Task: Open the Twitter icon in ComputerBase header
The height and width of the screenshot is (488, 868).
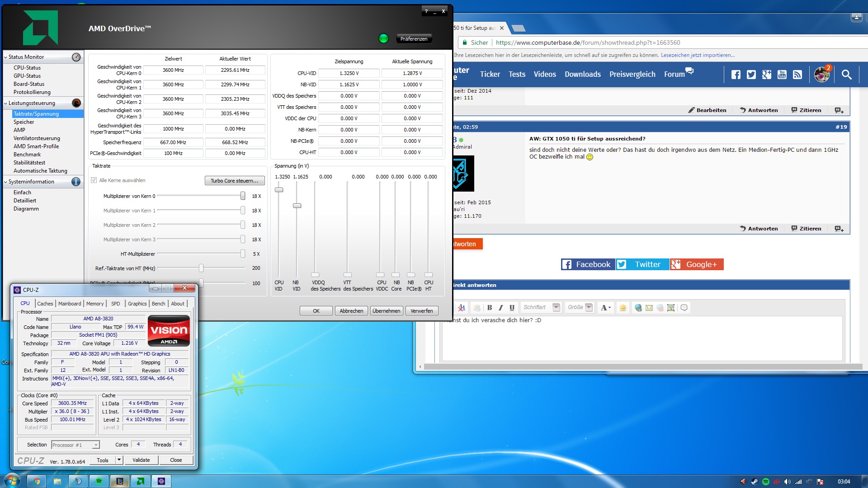Action: click(x=751, y=75)
